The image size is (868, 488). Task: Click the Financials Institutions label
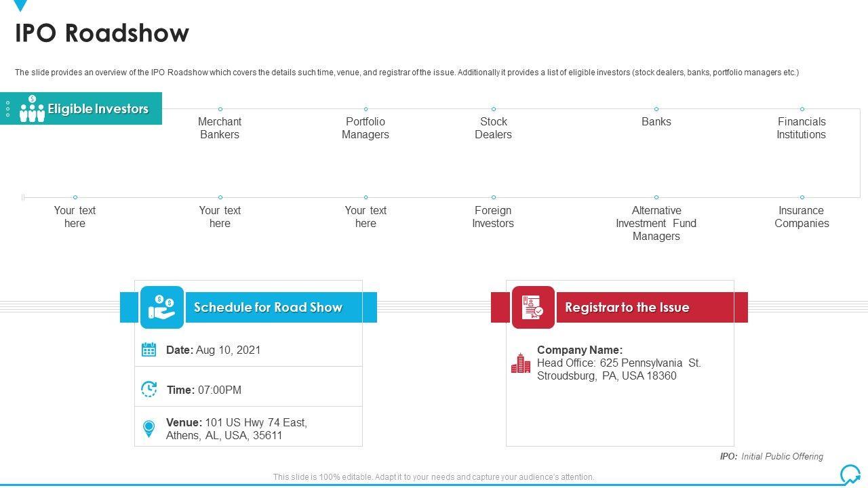tap(802, 128)
